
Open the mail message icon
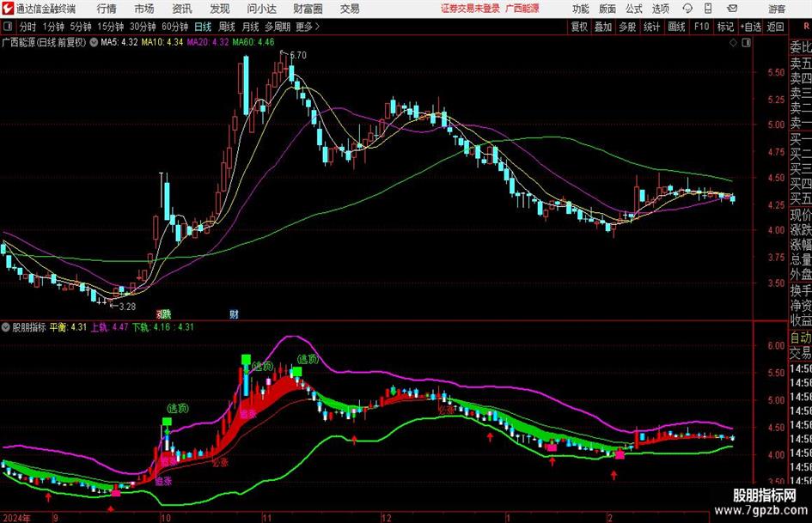[x=732, y=9]
